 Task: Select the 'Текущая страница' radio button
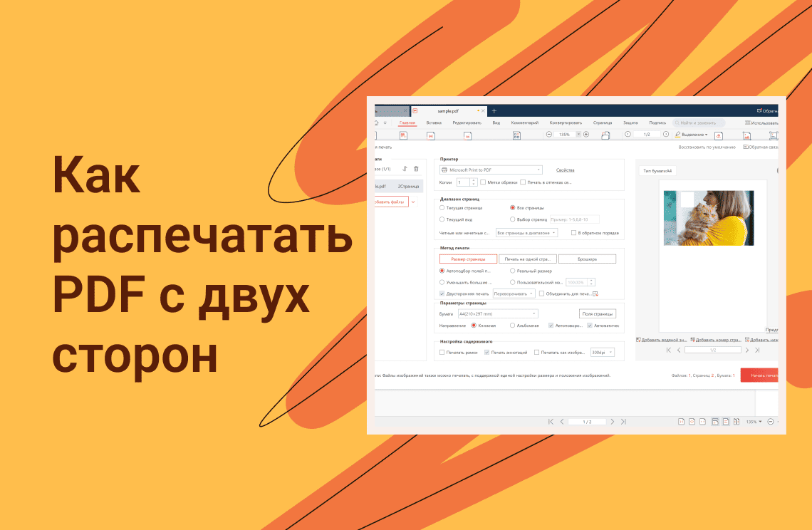(x=442, y=207)
